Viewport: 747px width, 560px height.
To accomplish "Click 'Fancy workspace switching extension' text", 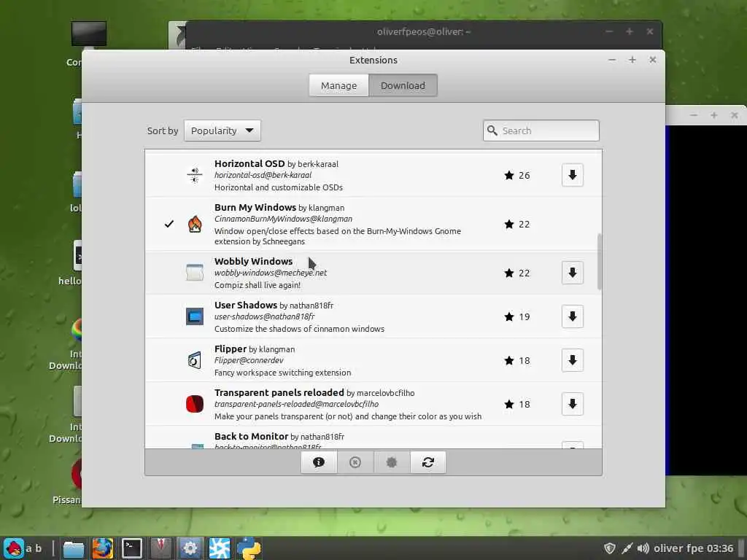I will pos(282,373).
